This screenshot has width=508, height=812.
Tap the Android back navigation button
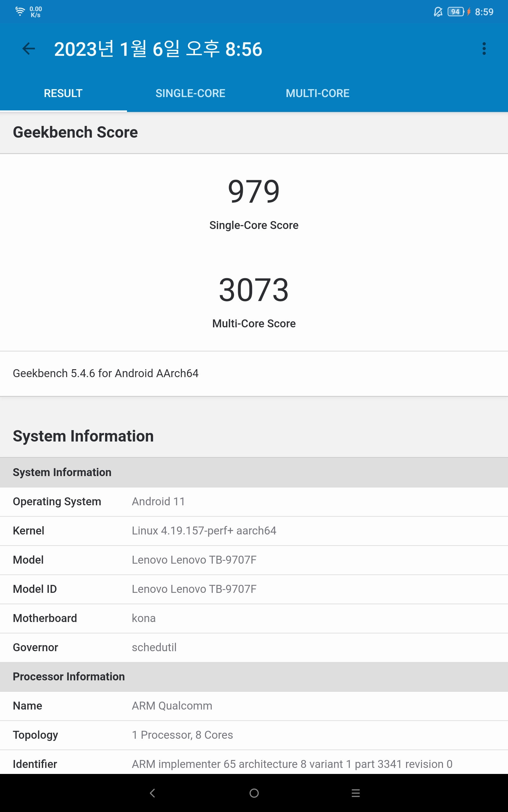[x=152, y=793]
